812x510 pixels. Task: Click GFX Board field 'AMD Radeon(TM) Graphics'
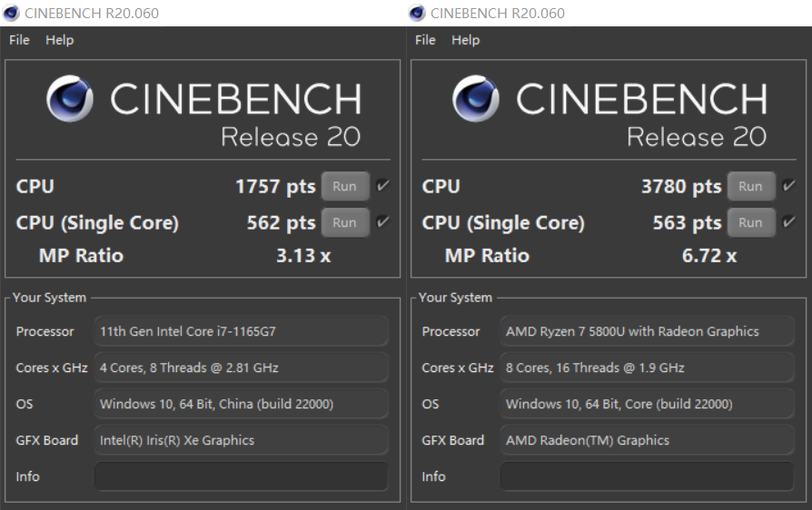coord(647,440)
